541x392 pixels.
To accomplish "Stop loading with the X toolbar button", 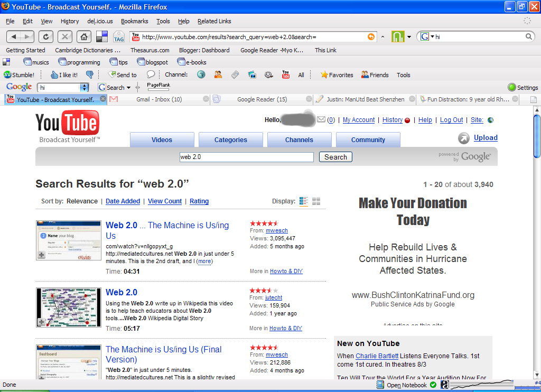I will coord(65,36).
